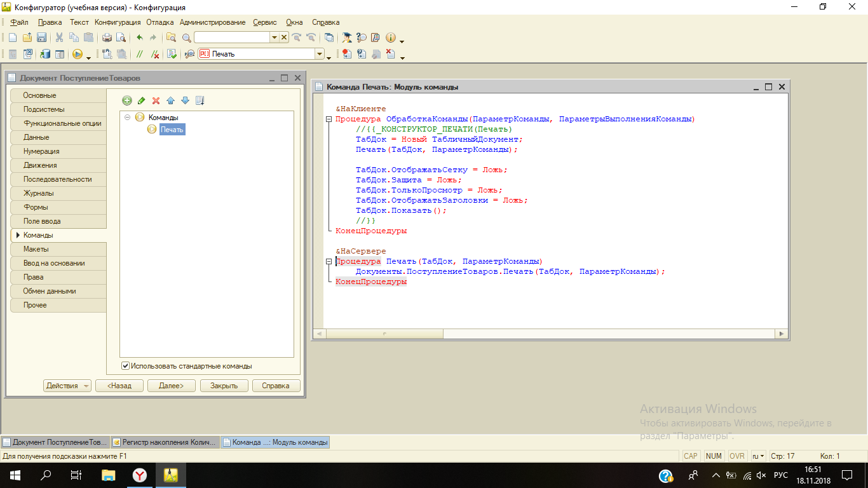
Task: Click the New document toolbar icon
Action: [x=13, y=37]
